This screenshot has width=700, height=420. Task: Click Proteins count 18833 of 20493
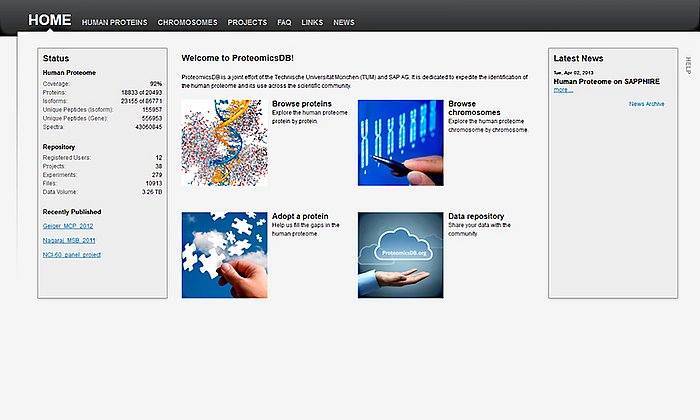142,92
